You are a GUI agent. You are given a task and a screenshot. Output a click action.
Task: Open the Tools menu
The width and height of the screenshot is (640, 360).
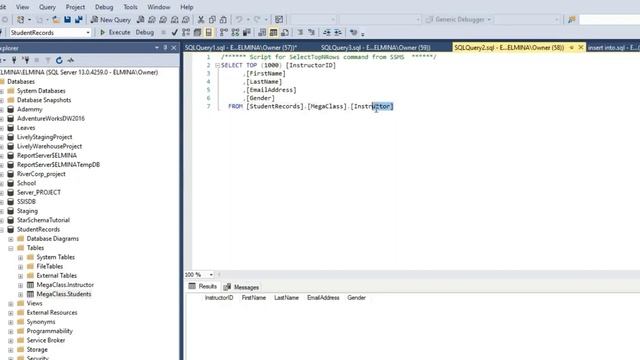click(130, 7)
